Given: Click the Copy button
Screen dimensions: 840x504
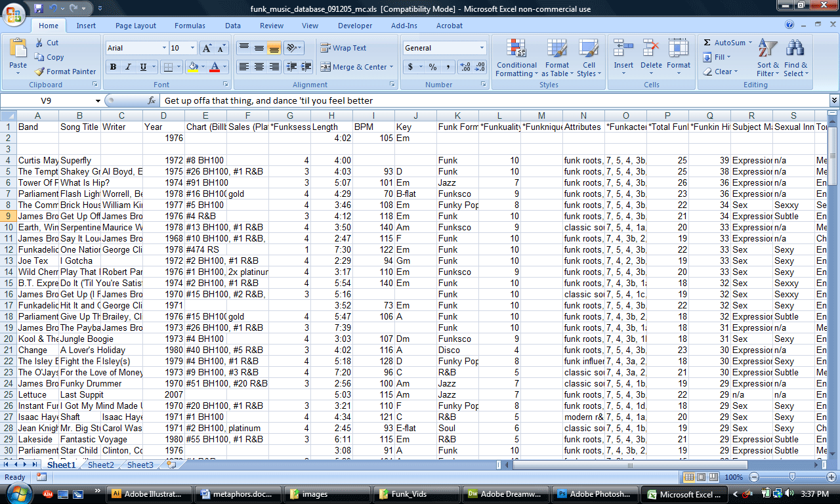Looking at the screenshot, I should coord(49,57).
